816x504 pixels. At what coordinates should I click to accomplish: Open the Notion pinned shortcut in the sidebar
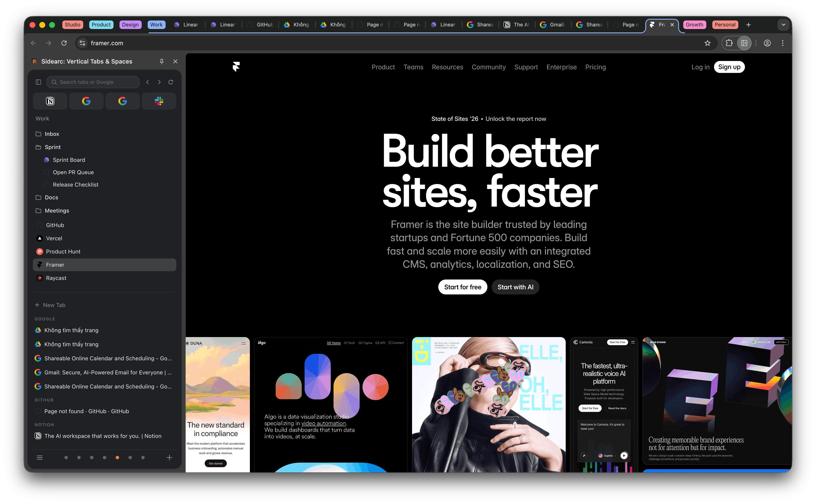tap(50, 101)
